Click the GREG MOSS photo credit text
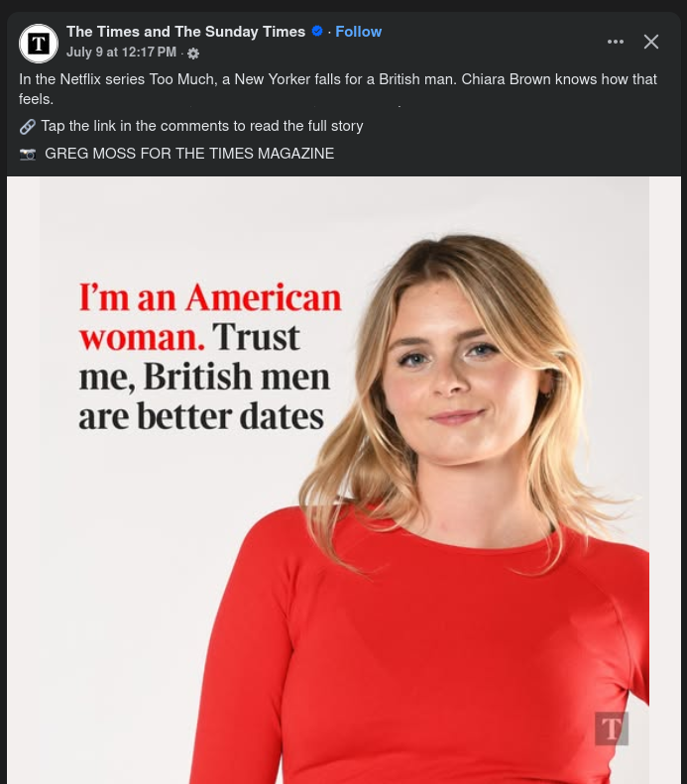Screen dimensions: 687x784 (x=189, y=154)
